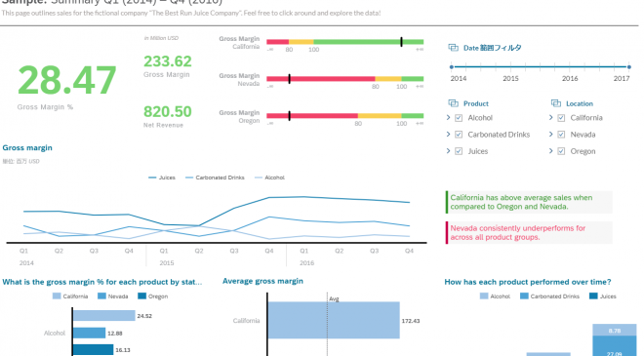Click the Oregon gross margin bullet marker
644x356 pixels.
[290, 116]
